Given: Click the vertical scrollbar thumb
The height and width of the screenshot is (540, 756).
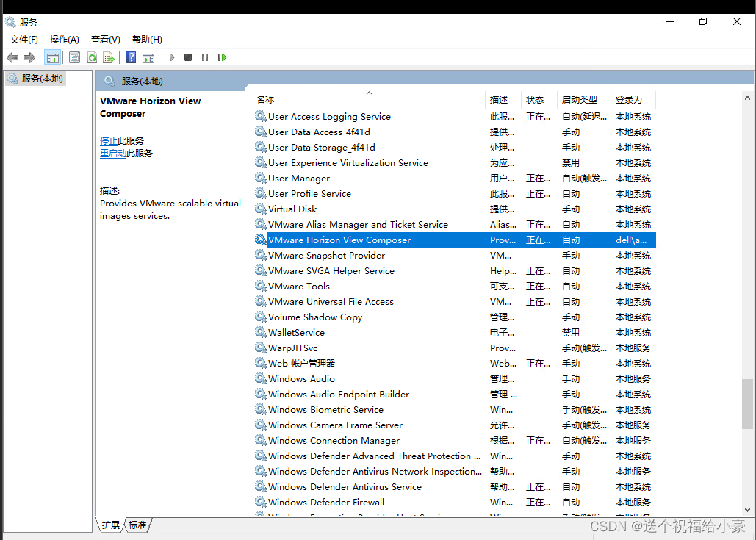Looking at the screenshot, I should [747, 403].
